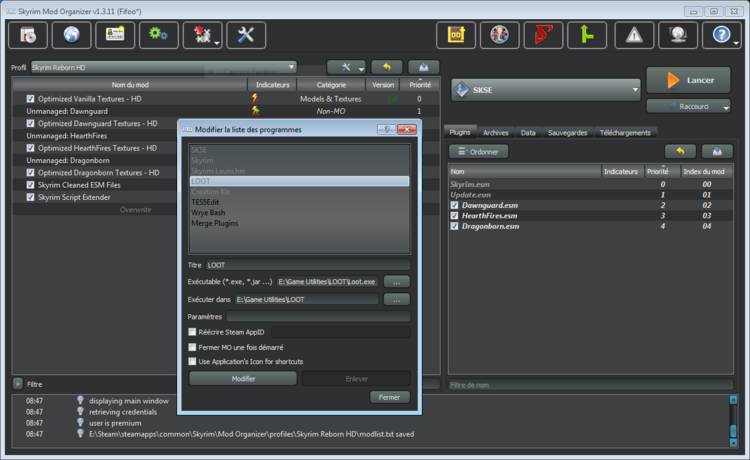Viewport: 750px width, 460px height.
Task: Toggle Skyrim Script Extender checkbox
Action: click(31, 197)
